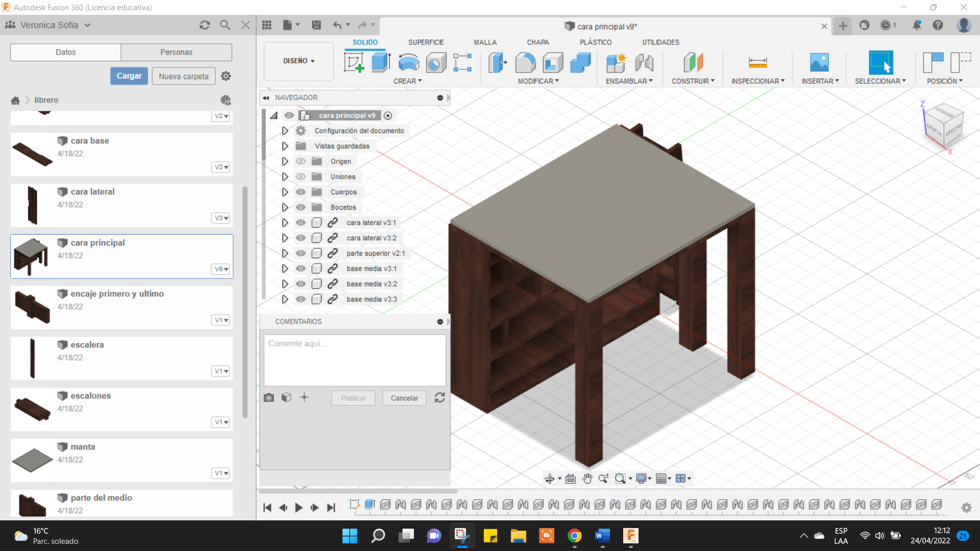Click the Cargar button
This screenshot has width=980, height=551.
click(x=129, y=76)
